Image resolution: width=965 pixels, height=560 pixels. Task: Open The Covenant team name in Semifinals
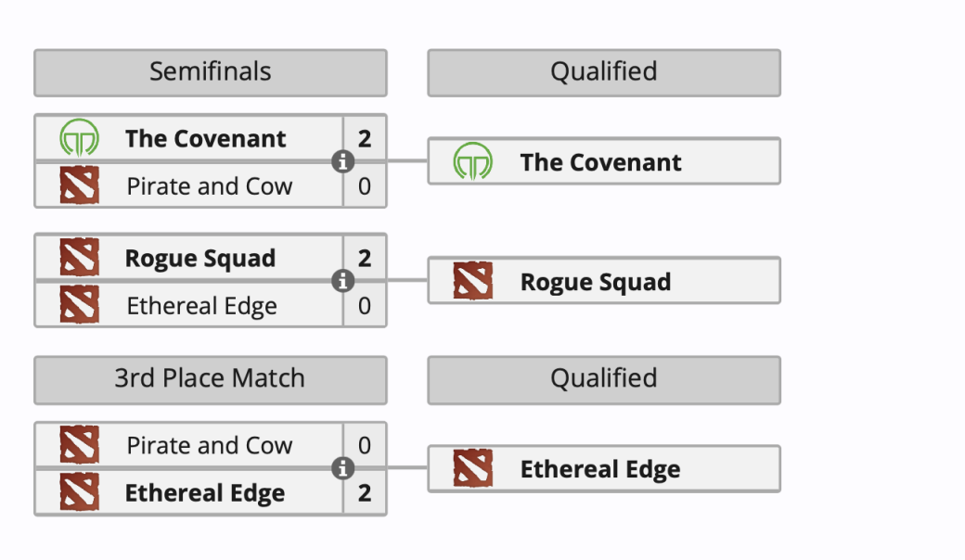point(206,138)
